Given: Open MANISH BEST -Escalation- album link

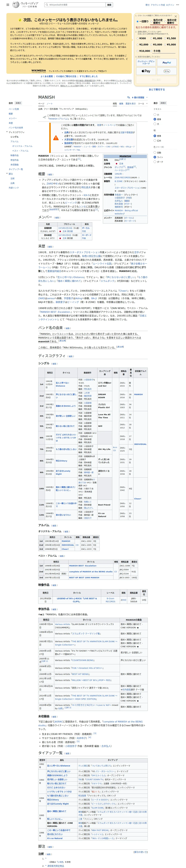Looking at the screenshot, I should tap(83, 566).
